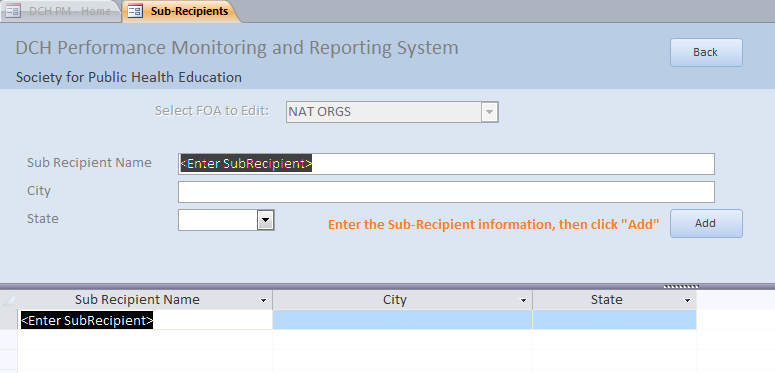
Task: Open City column header dropdown arrow
Action: coord(523,300)
